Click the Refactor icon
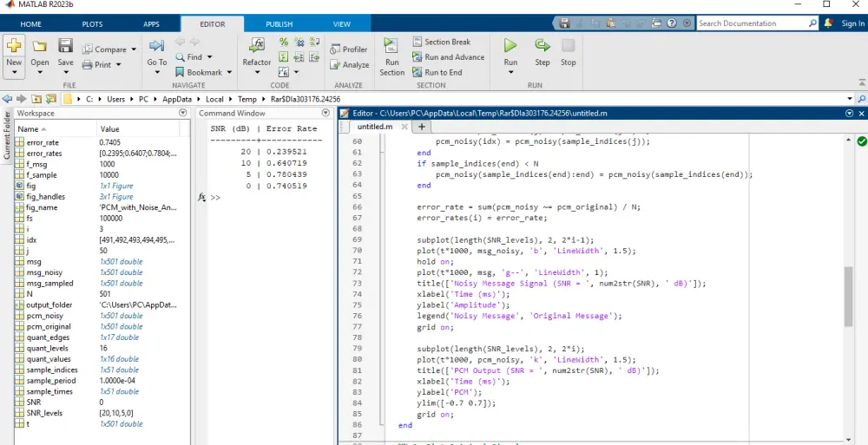The width and height of the screenshot is (868, 445). [x=257, y=47]
